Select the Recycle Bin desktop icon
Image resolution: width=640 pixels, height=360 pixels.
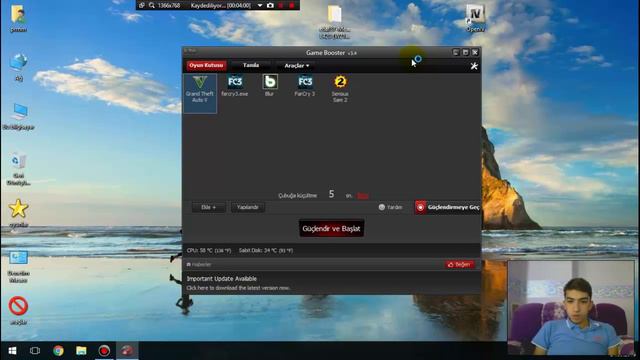pos(18,169)
